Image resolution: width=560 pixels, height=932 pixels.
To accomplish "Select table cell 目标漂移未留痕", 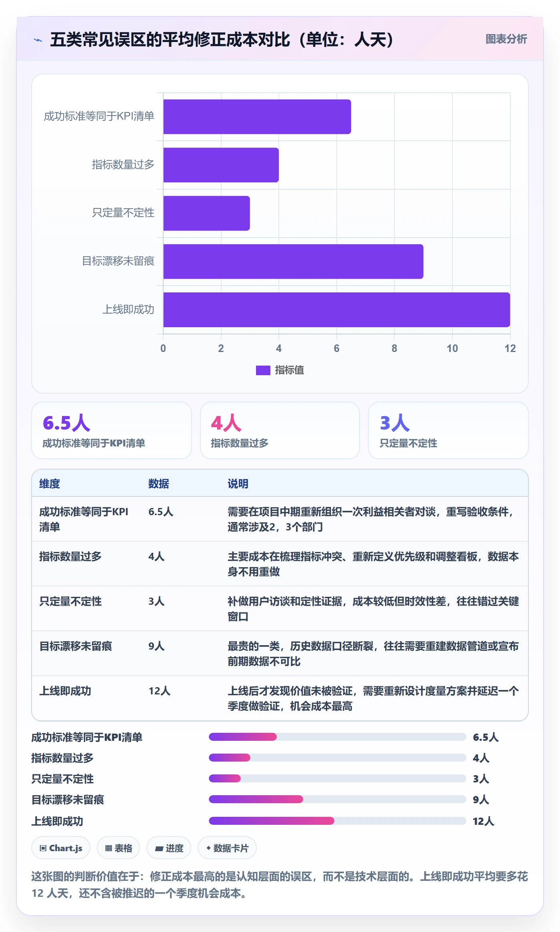I will 76,646.
